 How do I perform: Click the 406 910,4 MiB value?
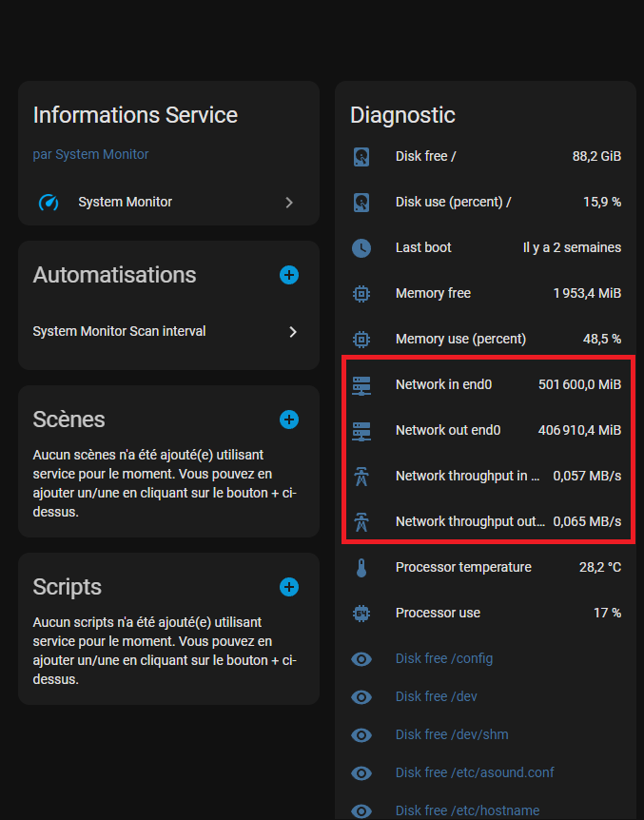pyautogui.click(x=579, y=430)
